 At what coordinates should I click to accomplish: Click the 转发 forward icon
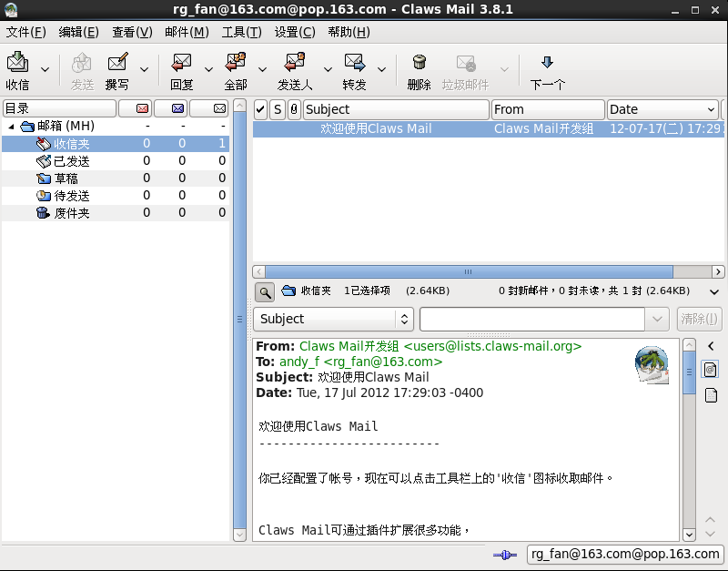tap(355, 62)
